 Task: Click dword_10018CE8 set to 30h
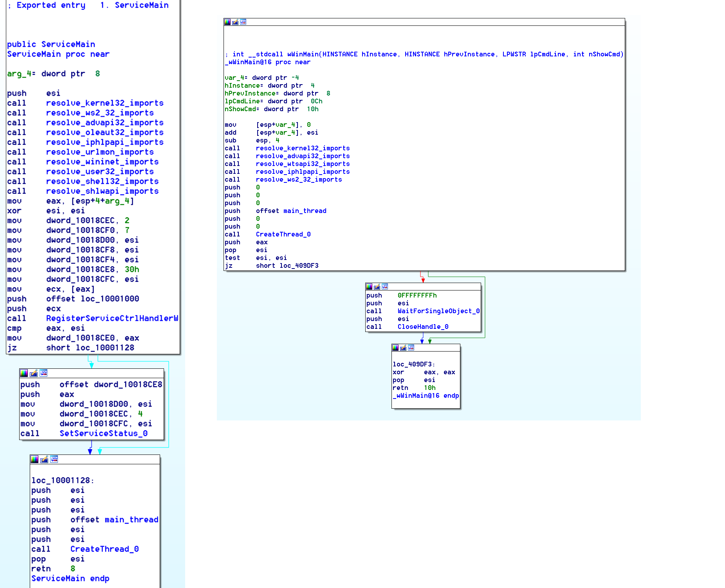point(81,269)
